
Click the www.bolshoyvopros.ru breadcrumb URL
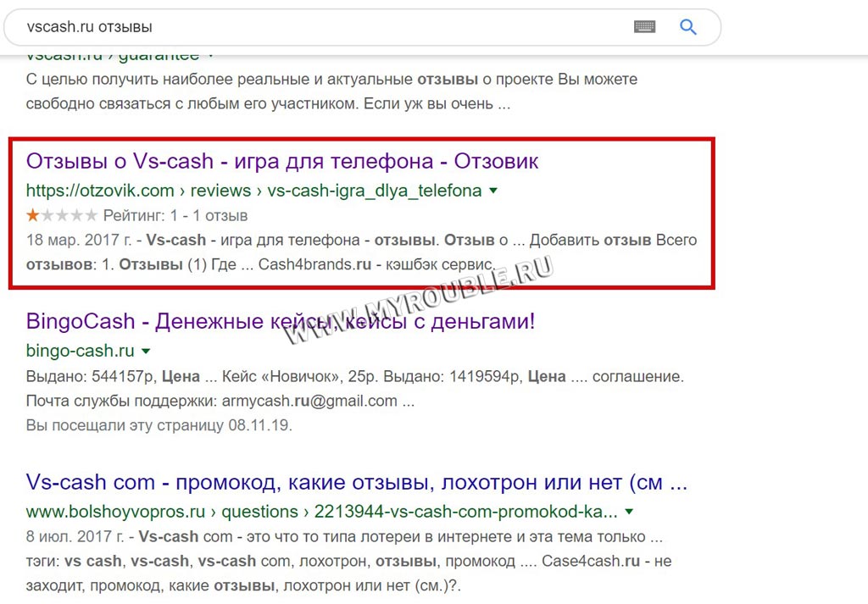pos(321,512)
